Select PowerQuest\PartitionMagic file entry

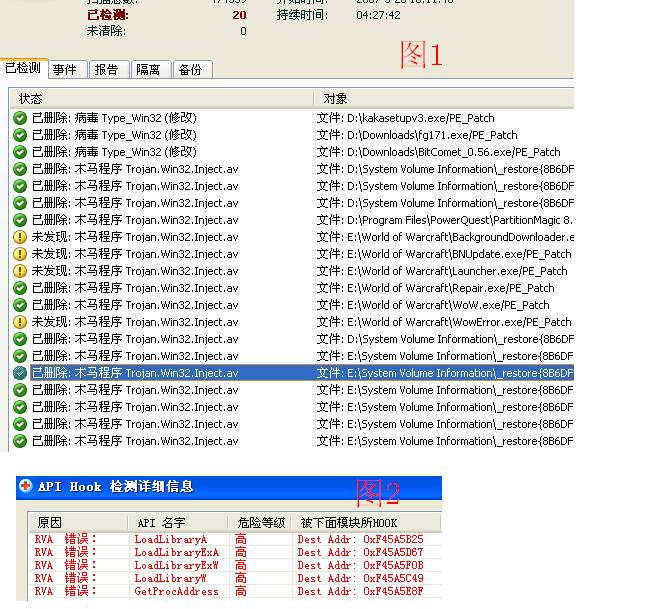pos(445,220)
